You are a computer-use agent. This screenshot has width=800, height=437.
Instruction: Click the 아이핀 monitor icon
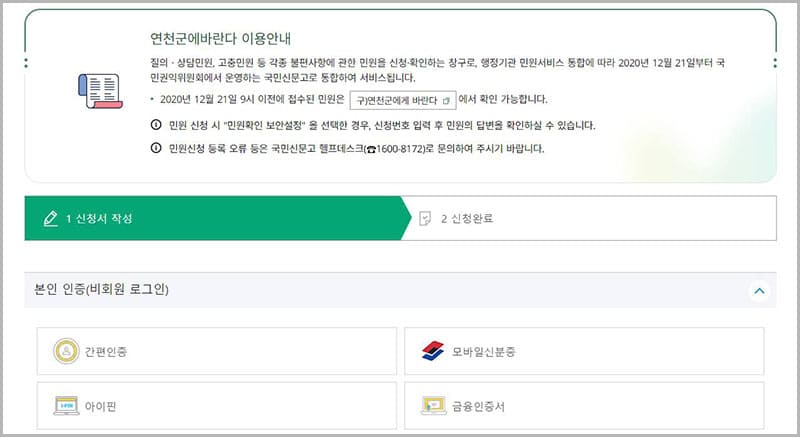[67, 406]
